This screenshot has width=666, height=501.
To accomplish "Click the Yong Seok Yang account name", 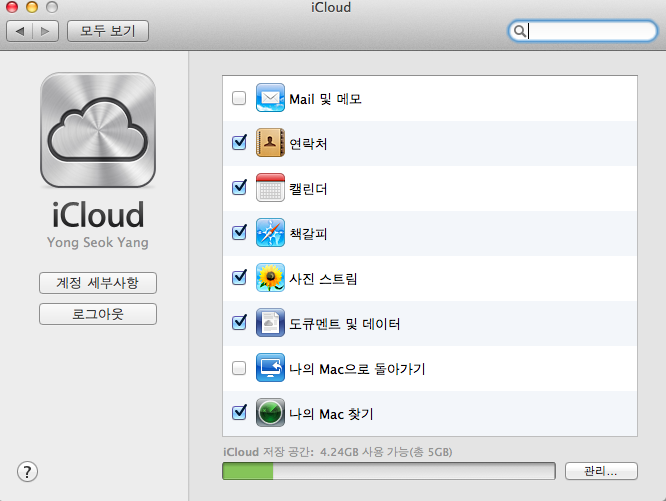I will [x=98, y=242].
